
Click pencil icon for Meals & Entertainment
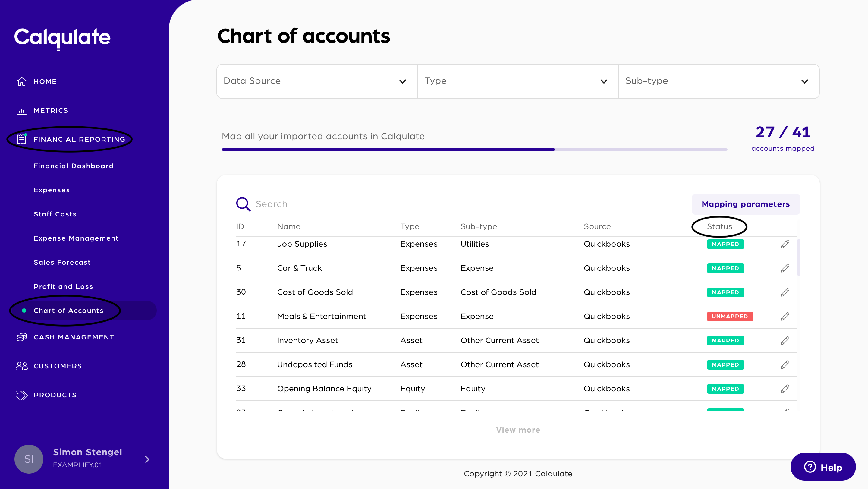click(x=785, y=316)
